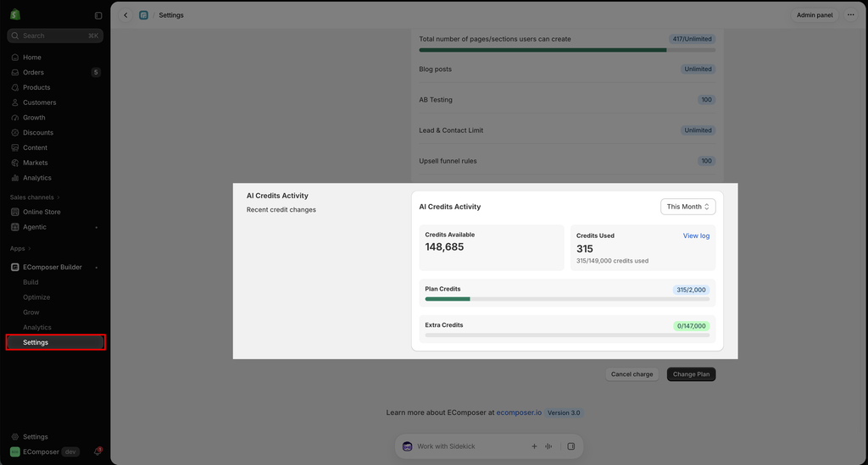Click the total pages/sections progress bar
Viewport: 868px width, 465px height.
tap(567, 50)
